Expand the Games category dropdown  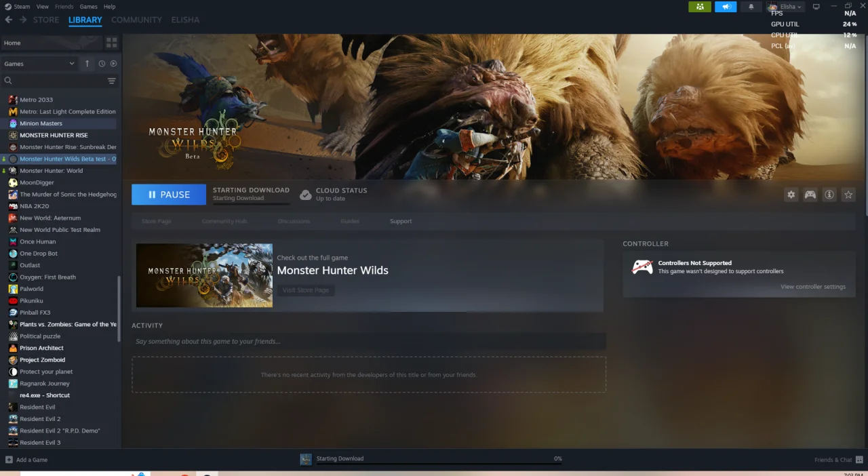point(39,64)
